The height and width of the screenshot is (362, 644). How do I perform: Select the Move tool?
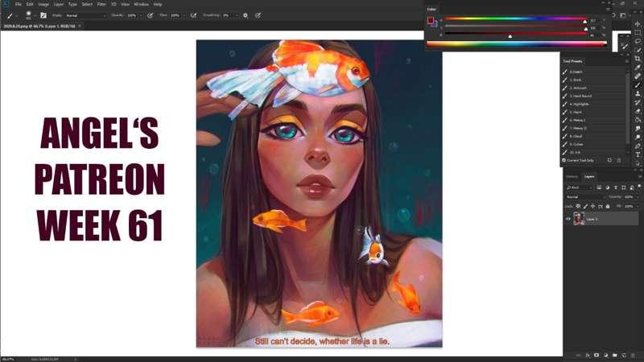tap(638, 24)
